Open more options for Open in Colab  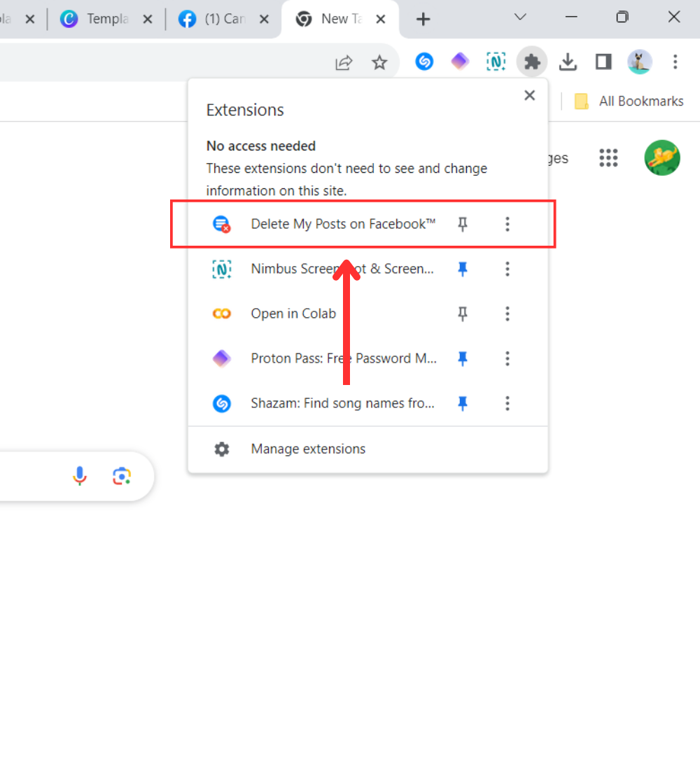tap(507, 314)
